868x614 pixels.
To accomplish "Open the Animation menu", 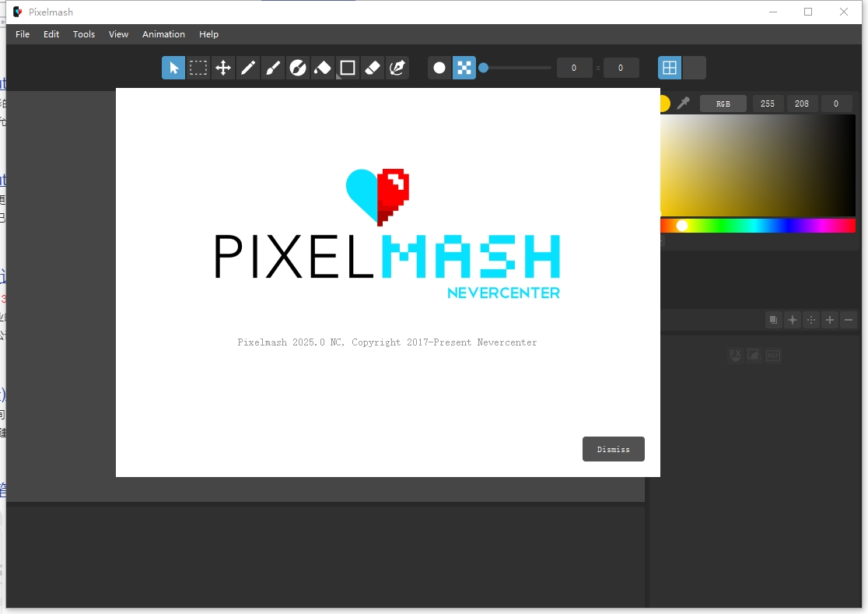I will tap(164, 34).
